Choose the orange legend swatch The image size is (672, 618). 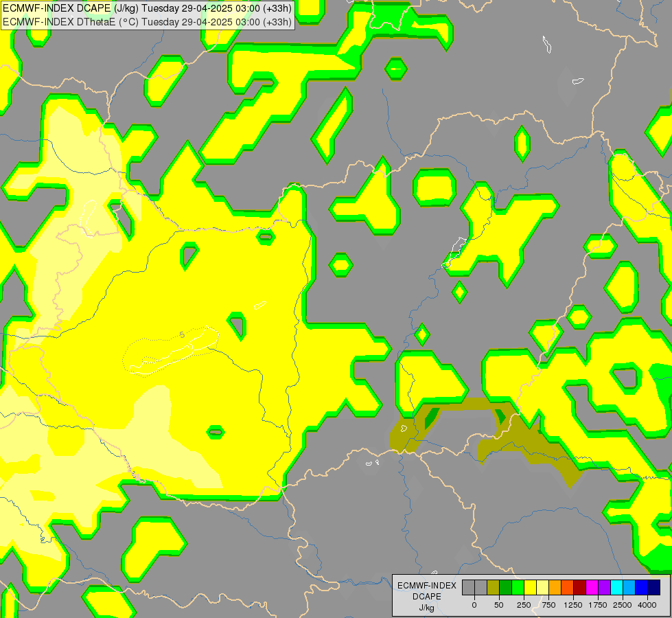[x=555, y=587]
